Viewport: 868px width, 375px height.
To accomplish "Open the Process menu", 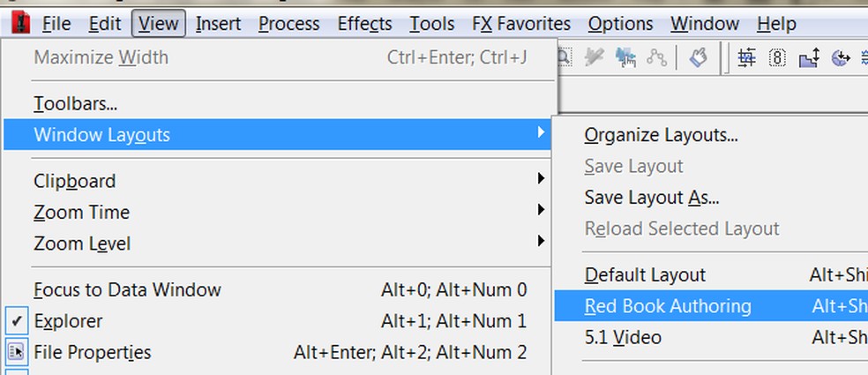I will [x=288, y=24].
